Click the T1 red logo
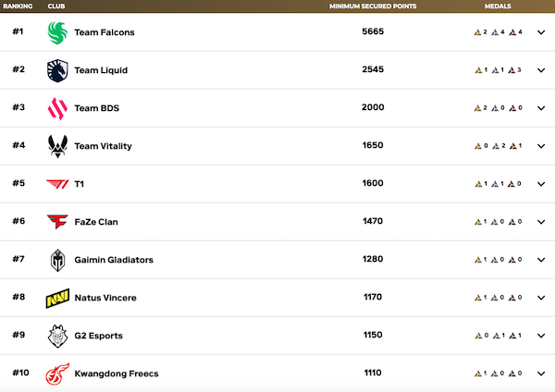 click(x=57, y=184)
